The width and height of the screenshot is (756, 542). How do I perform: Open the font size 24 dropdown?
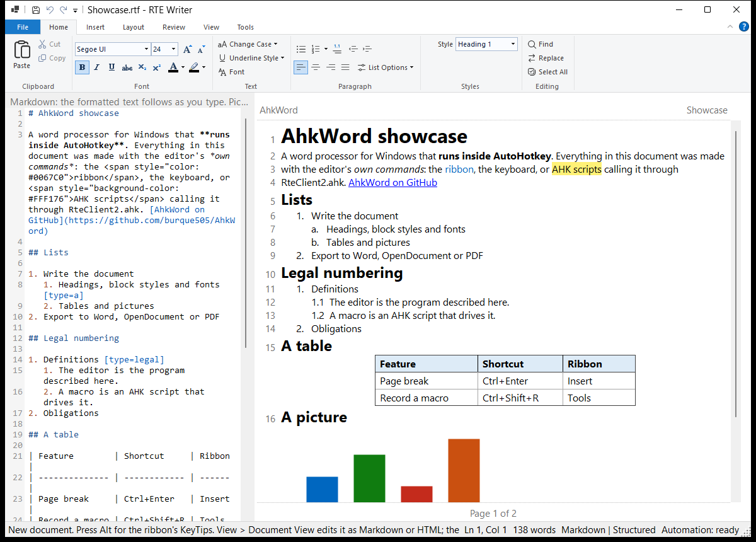tap(173, 49)
